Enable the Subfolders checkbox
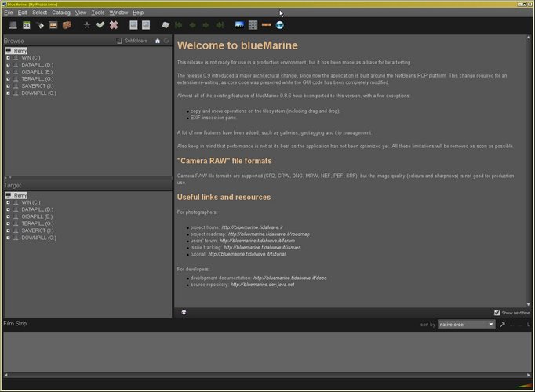 [x=119, y=40]
